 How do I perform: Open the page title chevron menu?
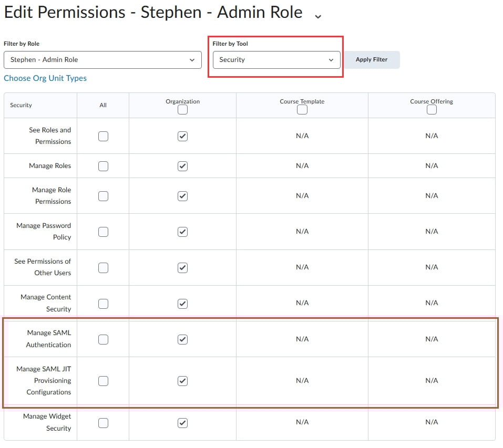pos(317,16)
